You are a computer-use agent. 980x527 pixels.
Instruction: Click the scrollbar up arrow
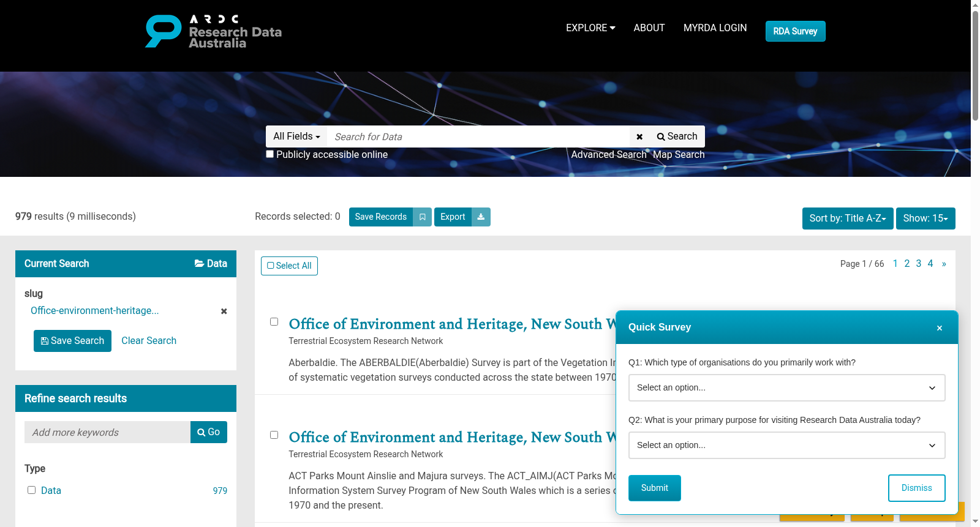point(975,4)
